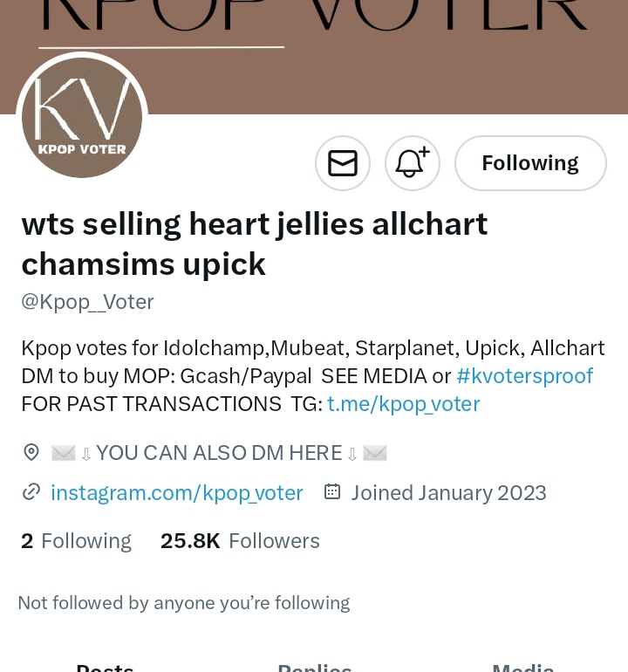This screenshot has width=628, height=672.
Task: View the 25.8K Followers list
Action: click(240, 541)
